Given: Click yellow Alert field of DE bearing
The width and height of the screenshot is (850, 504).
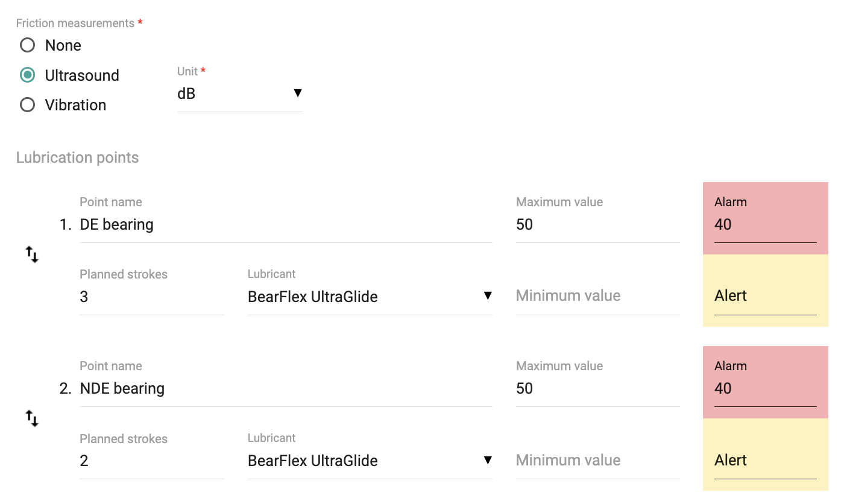Looking at the screenshot, I should 766,296.
